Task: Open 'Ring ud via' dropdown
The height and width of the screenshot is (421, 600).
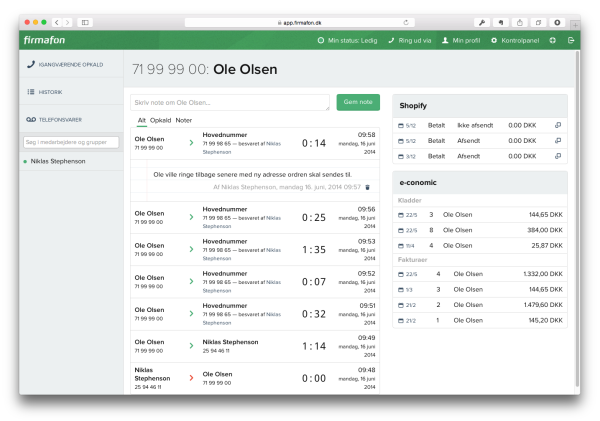Action: click(x=410, y=40)
